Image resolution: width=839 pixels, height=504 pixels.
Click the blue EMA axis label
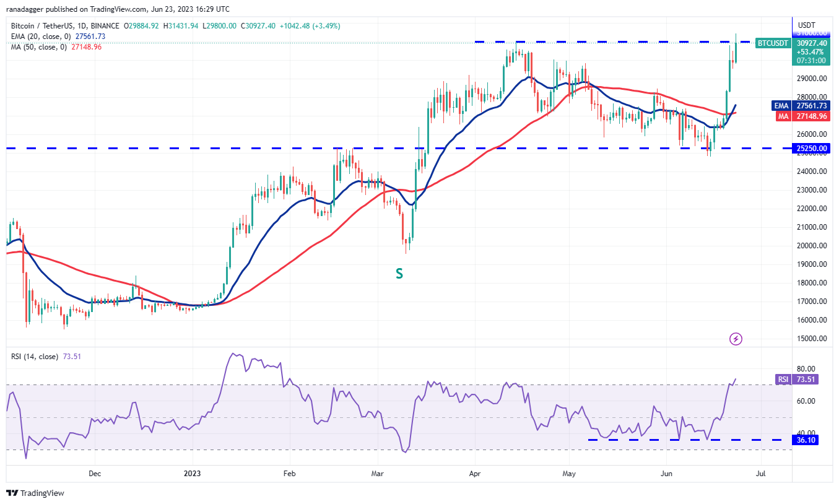pyautogui.click(x=781, y=106)
